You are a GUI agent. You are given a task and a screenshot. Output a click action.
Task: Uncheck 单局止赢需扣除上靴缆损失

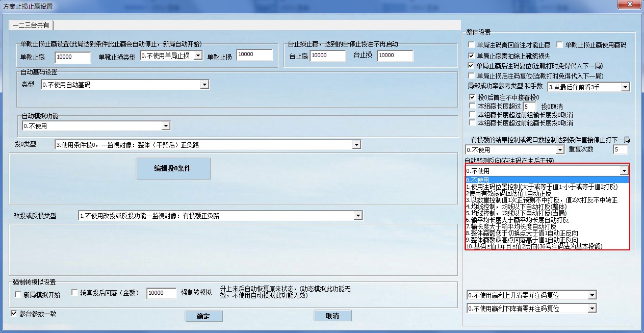471,55
